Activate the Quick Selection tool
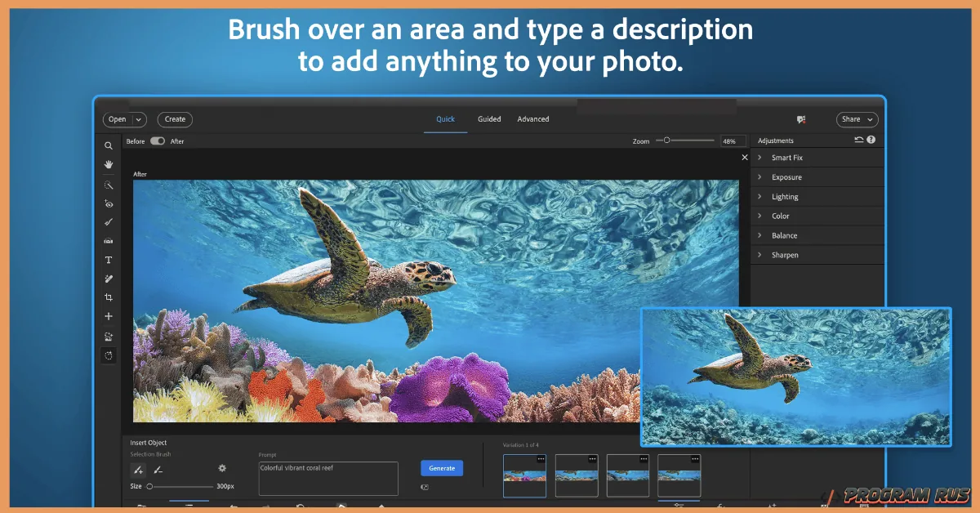This screenshot has height=513, width=980. (109, 185)
